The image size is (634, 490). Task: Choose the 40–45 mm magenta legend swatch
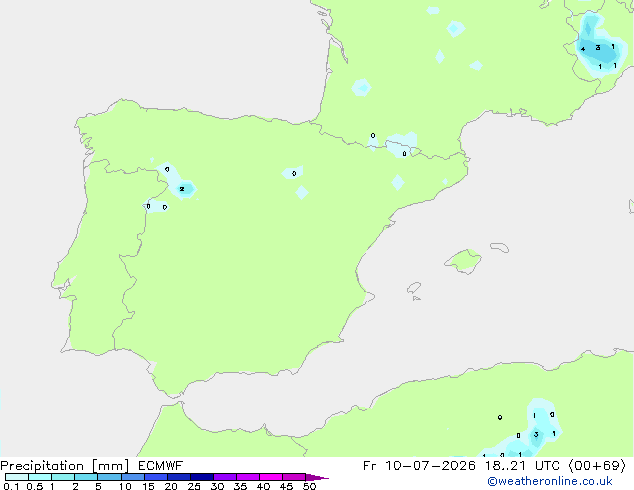[271, 477]
